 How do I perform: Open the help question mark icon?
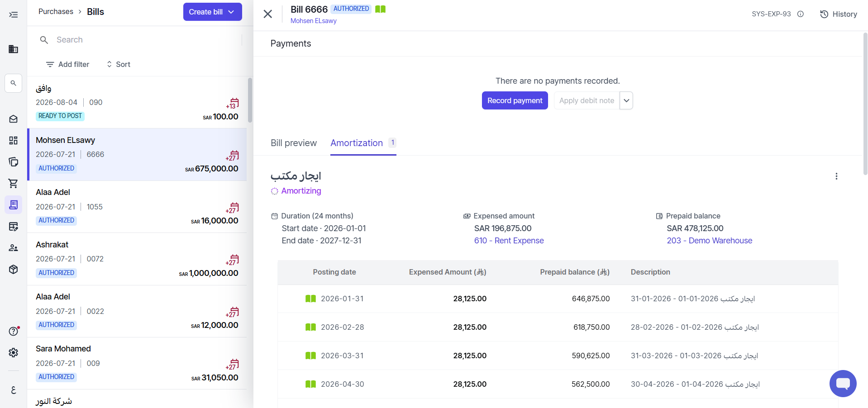[14, 331]
